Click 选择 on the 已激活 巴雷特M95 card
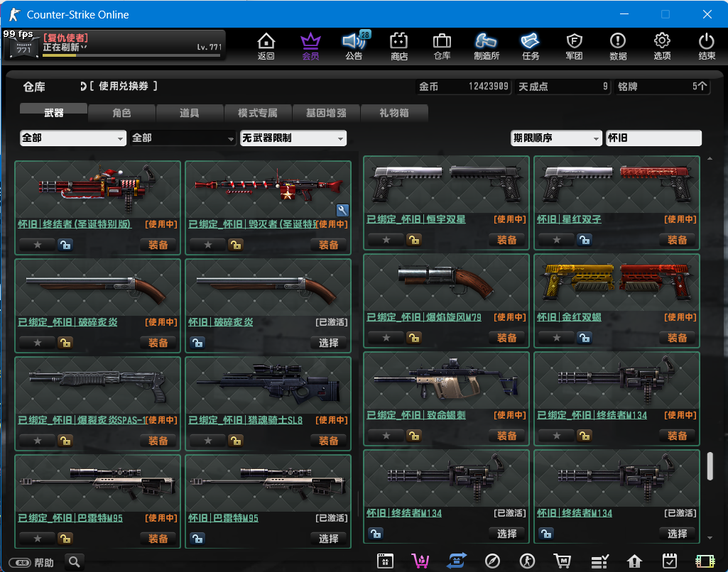This screenshot has height=572, width=728. (328, 539)
